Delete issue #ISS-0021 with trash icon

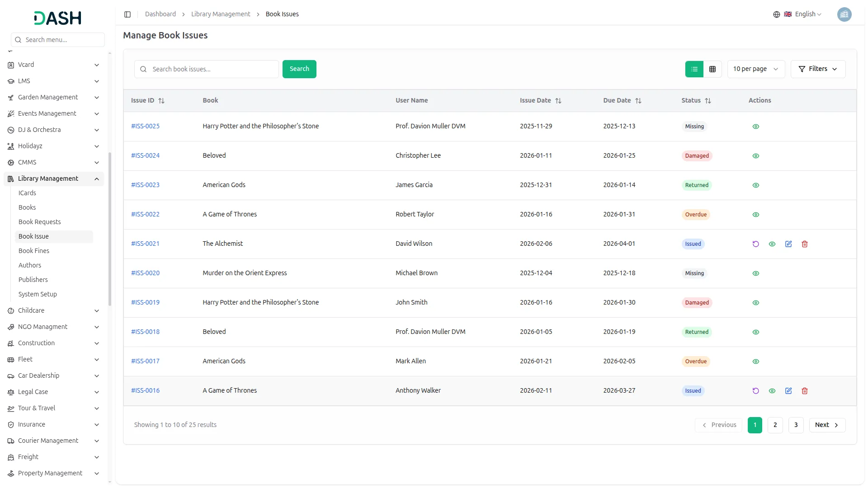[805, 244]
